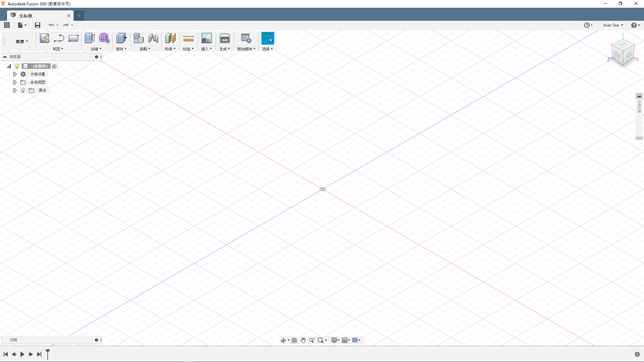The image size is (644, 362).
Task: Expand the 文档设置 tree node
Action: tap(15, 74)
